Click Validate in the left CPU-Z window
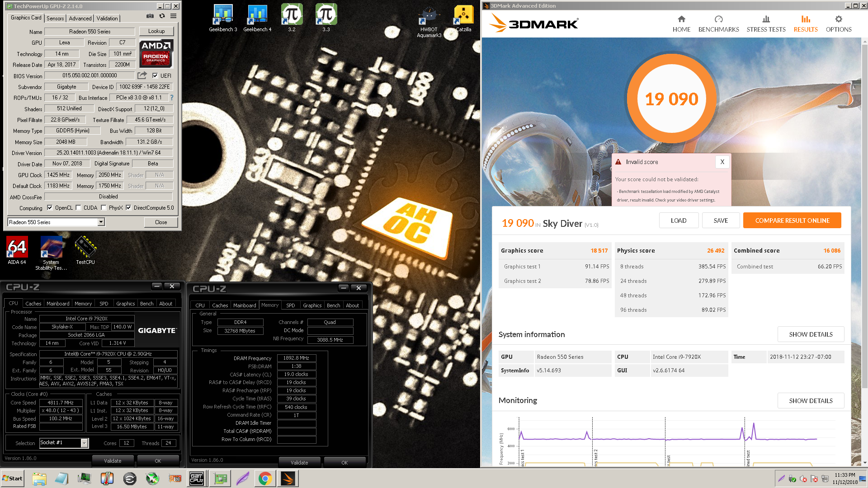Viewport: 868px width, 488px height. 113,461
